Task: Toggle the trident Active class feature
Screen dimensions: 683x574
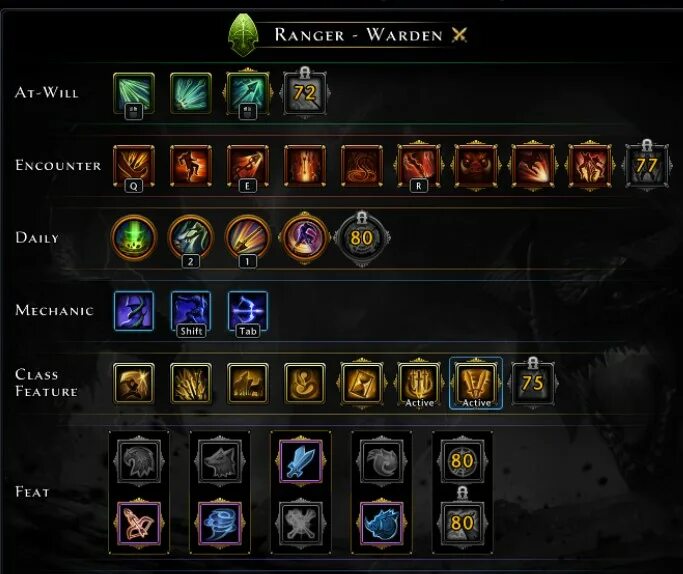Action: (419, 384)
